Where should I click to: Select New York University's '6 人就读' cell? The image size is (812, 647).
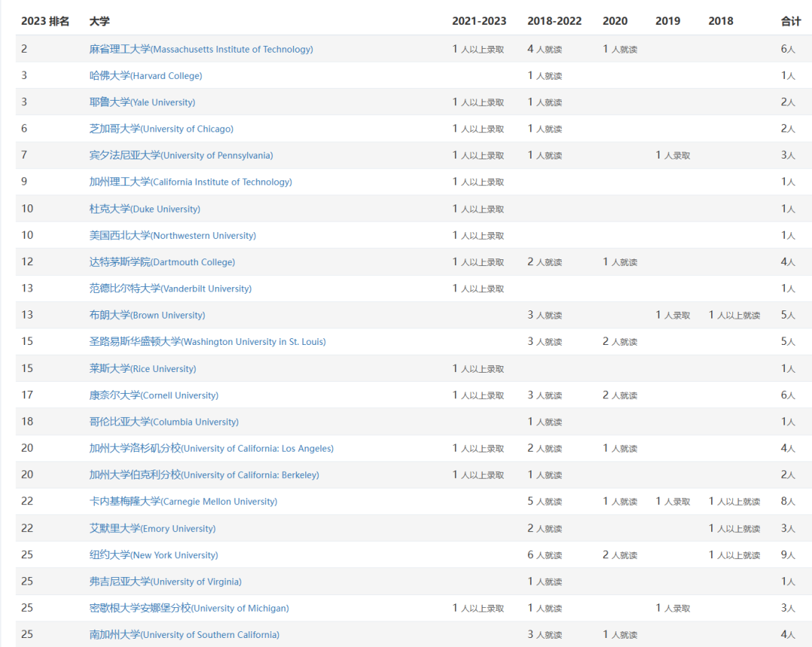[545, 555]
